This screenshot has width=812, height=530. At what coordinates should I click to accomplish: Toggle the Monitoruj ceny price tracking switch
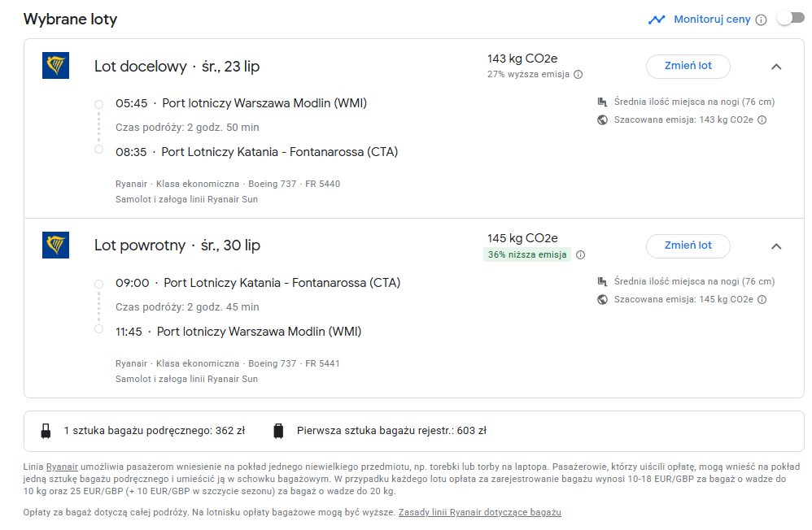(x=784, y=19)
